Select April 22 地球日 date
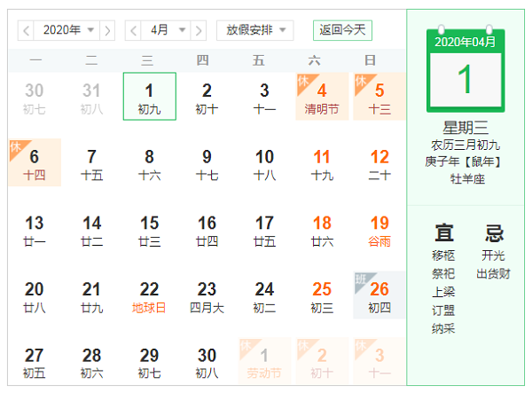532x393 pixels. [x=149, y=295]
